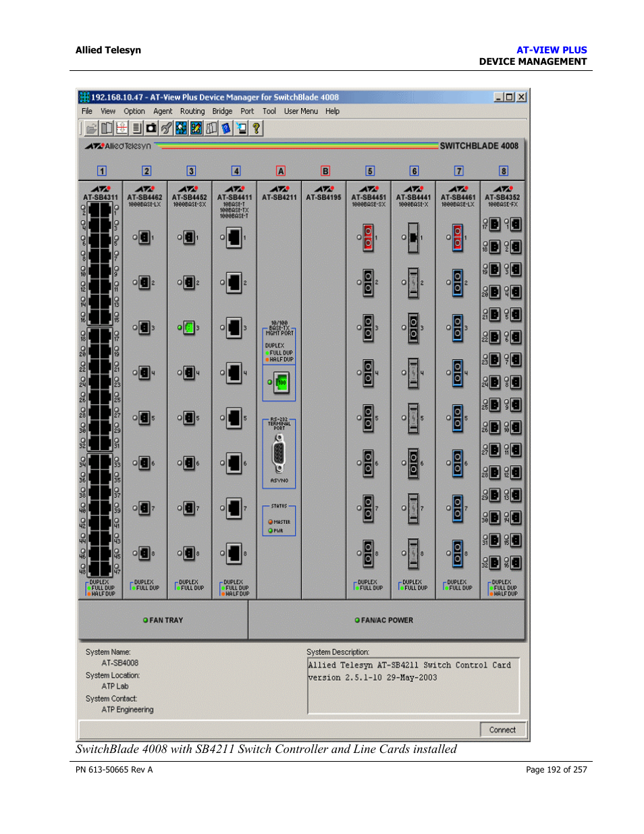Select slot number 6 label

pos(414,171)
